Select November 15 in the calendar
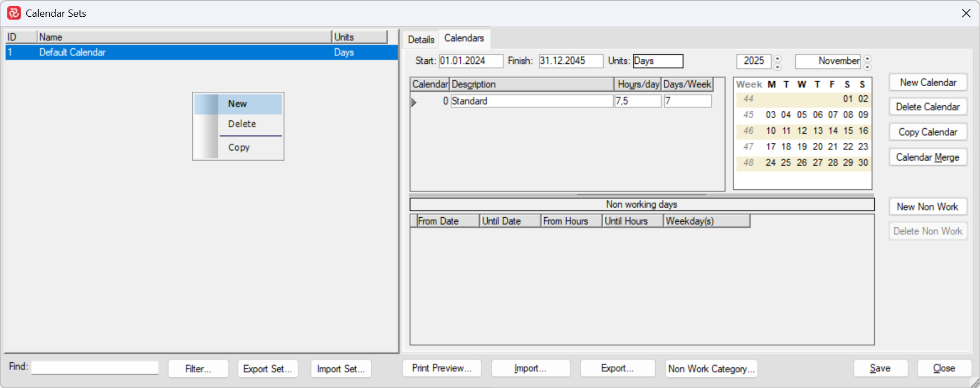The height and width of the screenshot is (388, 980). pos(848,130)
